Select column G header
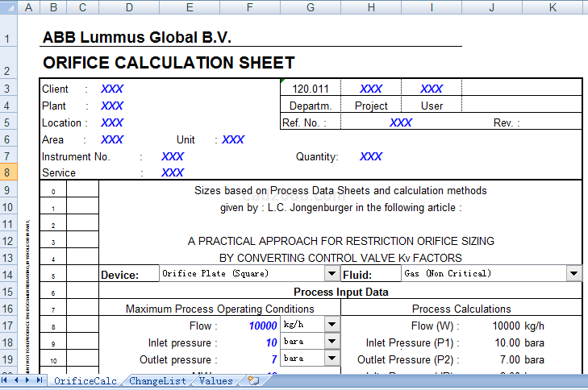Screen dimensions: 588x390 (311, 7)
